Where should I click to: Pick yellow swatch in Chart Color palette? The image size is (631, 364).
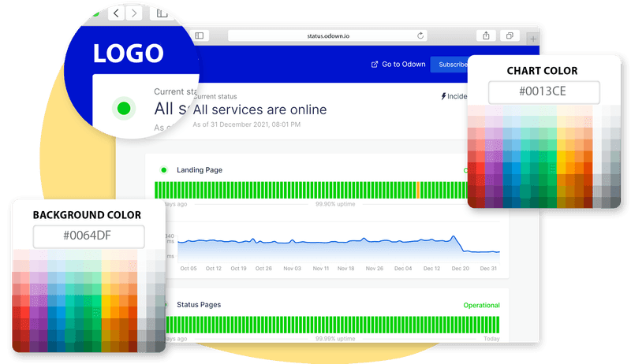[x=561, y=157]
